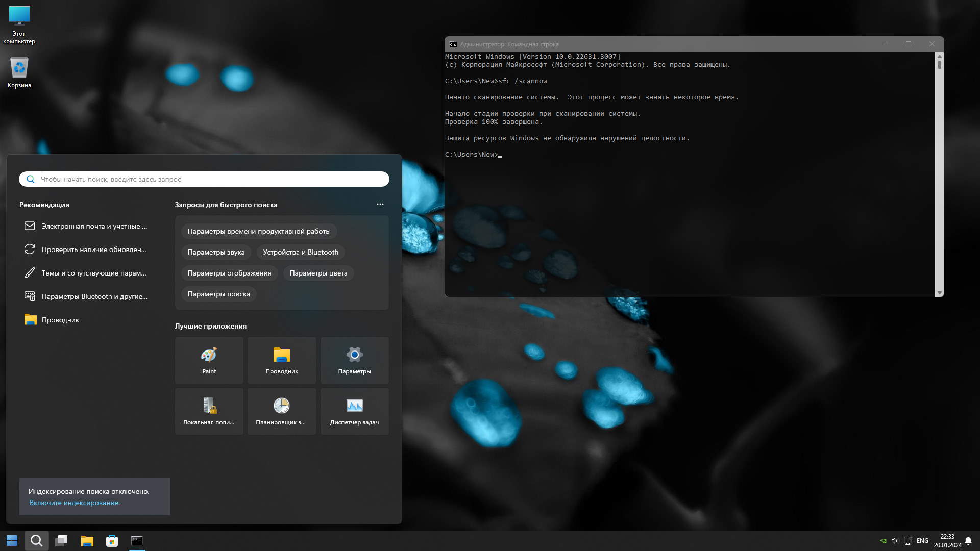Open three-dots menu for quick searches
The width and height of the screenshot is (980, 551).
tap(380, 204)
